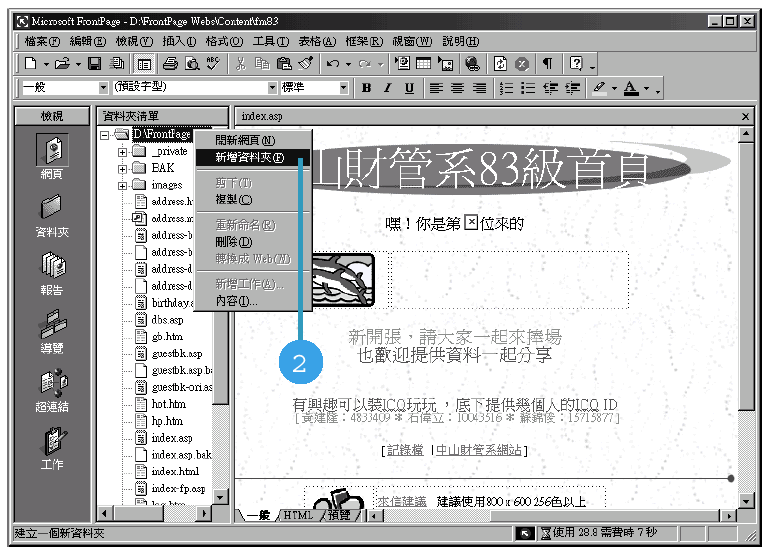Toggle Center alignment
771x554 pixels.
pyautogui.click(x=457, y=88)
